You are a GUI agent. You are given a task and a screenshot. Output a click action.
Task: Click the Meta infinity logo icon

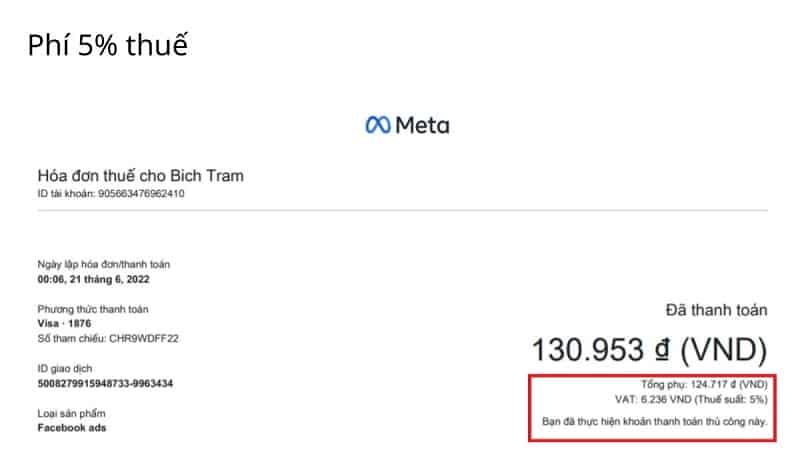coord(377,125)
